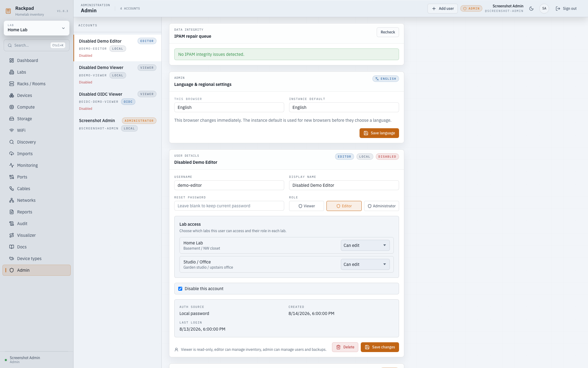Open the Reports menu item
Viewport: 588px width, 368px height.
[x=36, y=212]
